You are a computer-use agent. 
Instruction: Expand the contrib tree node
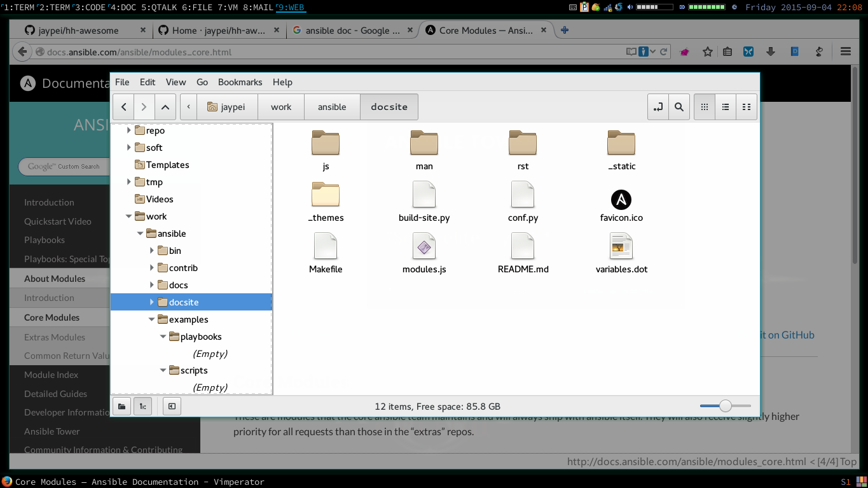pyautogui.click(x=152, y=268)
